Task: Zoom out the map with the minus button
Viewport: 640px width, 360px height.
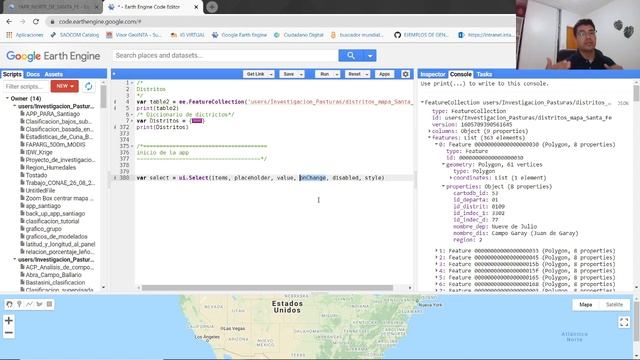Action: [x=9, y=333]
